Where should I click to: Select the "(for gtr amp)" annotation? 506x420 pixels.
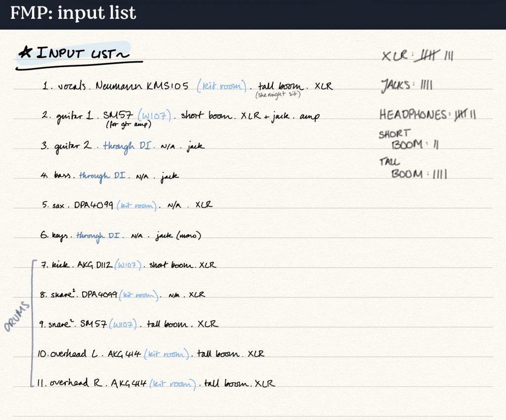click(x=128, y=124)
